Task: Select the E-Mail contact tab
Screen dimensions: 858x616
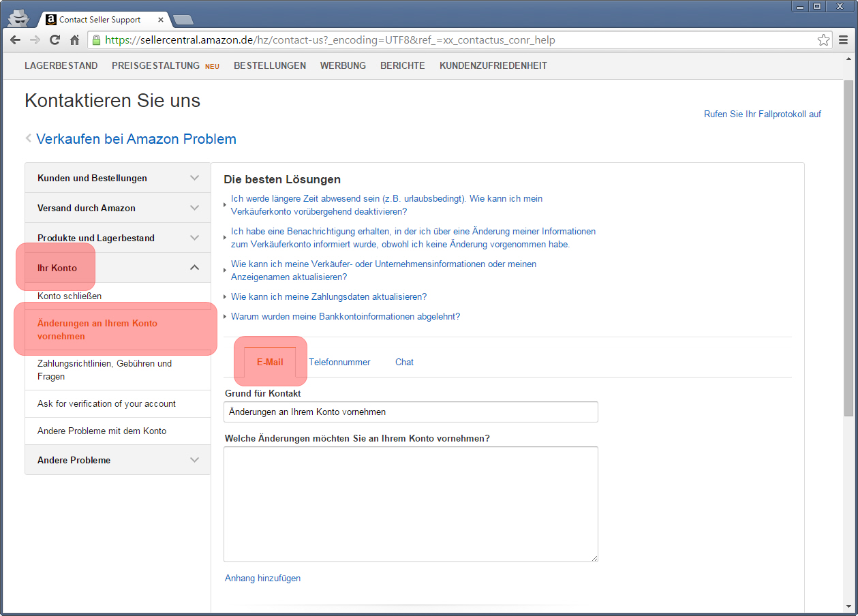Action: [270, 362]
